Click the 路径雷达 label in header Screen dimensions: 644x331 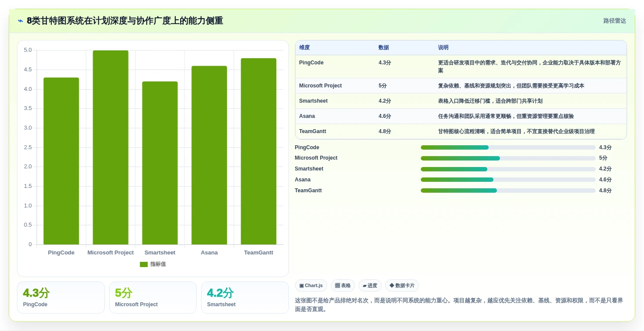[614, 21]
